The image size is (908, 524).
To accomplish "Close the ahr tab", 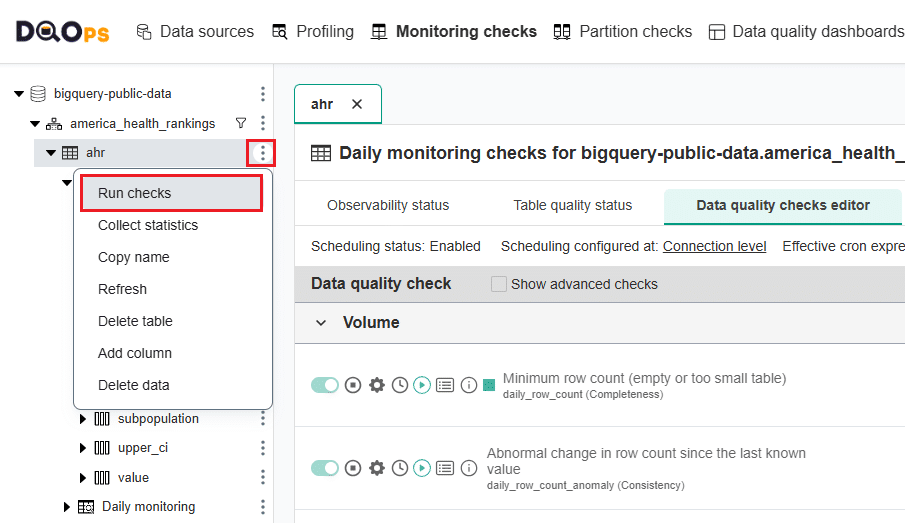I will click(x=357, y=104).
